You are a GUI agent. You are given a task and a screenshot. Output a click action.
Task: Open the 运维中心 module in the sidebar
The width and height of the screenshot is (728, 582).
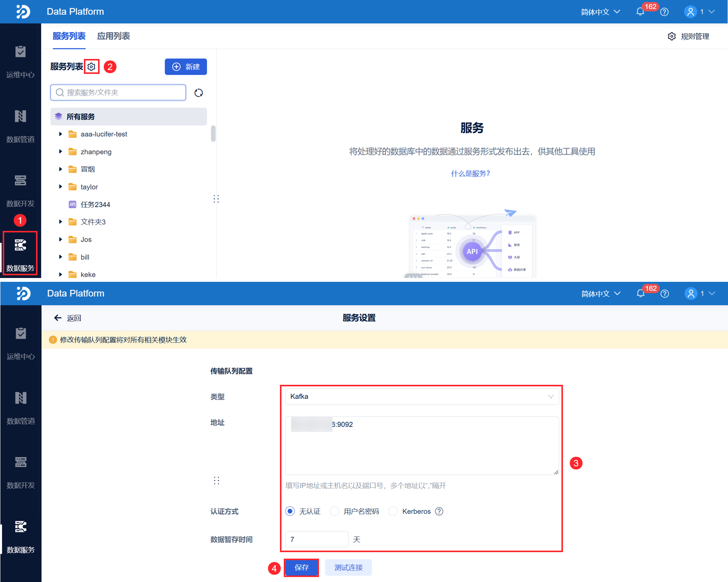(20, 61)
